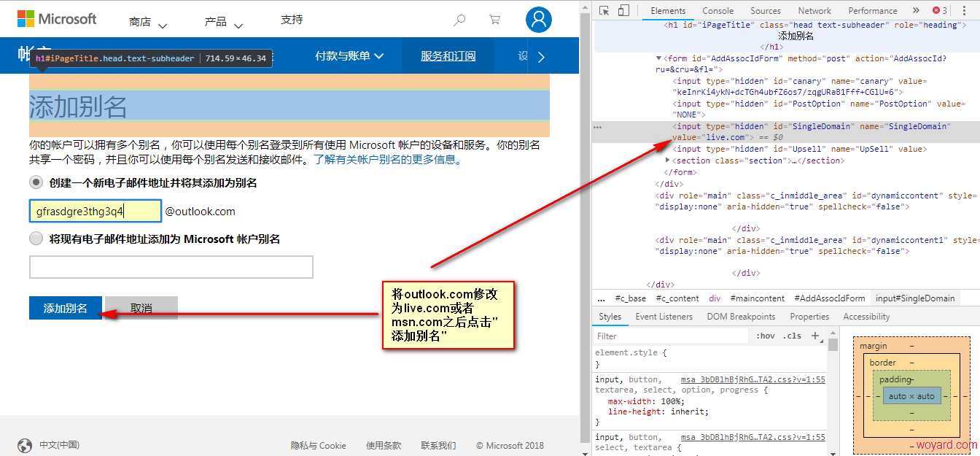The image size is (980, 456).
Task: Add a new style rule with plus icon
Action: coord(815,336)
